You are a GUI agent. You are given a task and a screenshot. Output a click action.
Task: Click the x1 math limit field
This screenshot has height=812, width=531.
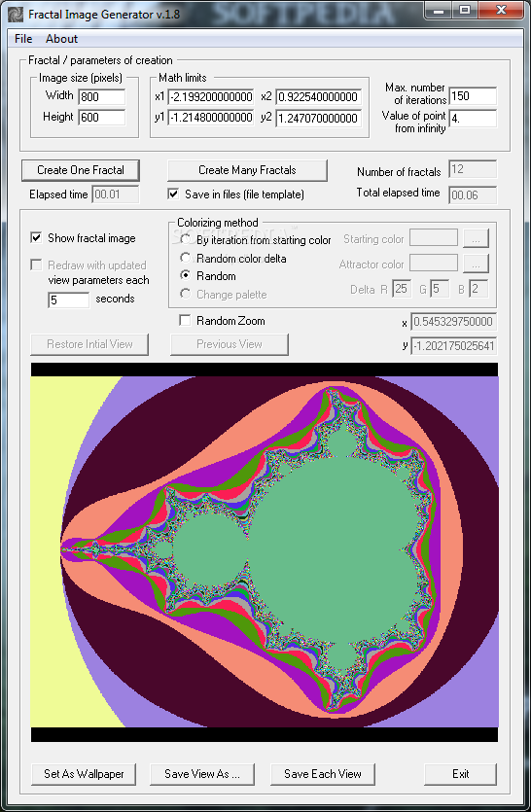[211, 97]
